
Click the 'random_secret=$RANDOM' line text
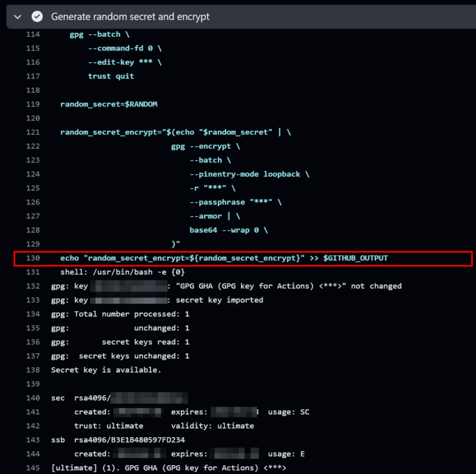pyautogui.click(x=108, y=104)
